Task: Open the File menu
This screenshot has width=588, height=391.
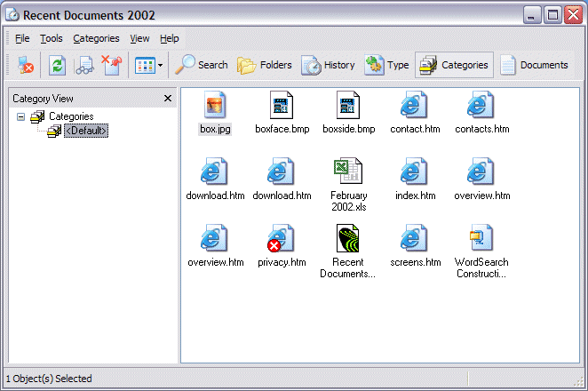Action: coord(22,38)
